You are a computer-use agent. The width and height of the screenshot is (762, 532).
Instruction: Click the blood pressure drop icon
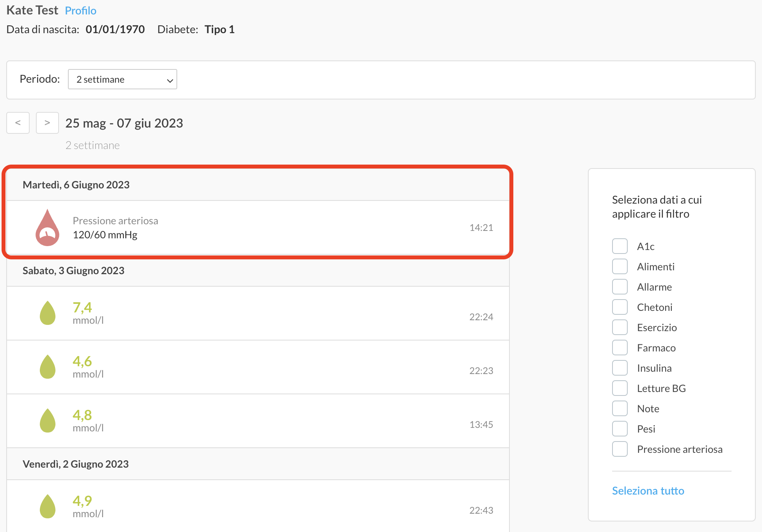pos(47,228)
